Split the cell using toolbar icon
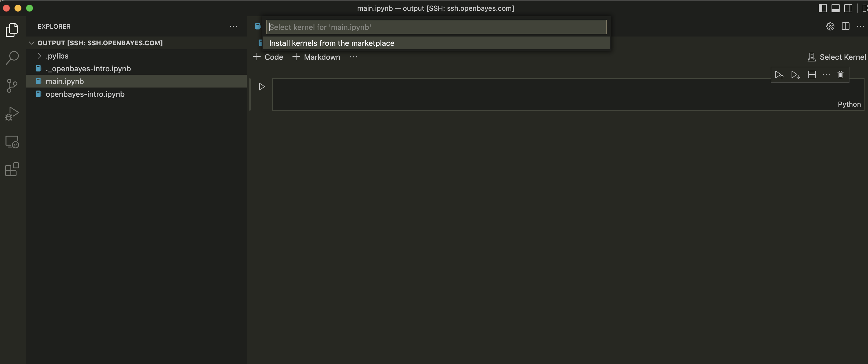This screenshot has width=868, height=364. [812, 74]
